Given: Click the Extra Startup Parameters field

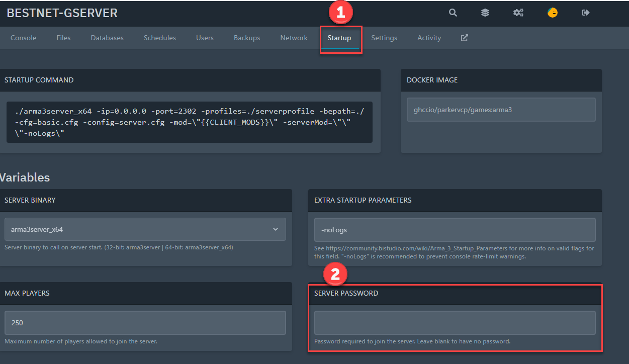Looking at the screenshot, I should pyautogui.click(x=455, y=230).
